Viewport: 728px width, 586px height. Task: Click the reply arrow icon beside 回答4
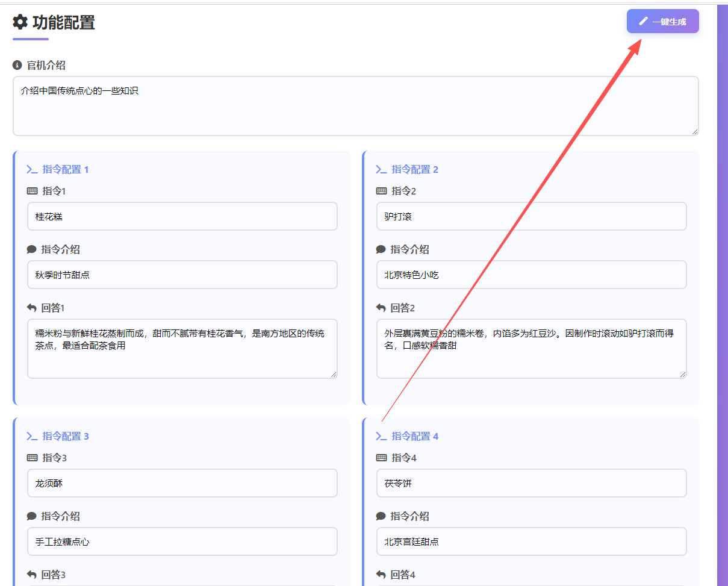pos(380,575)
